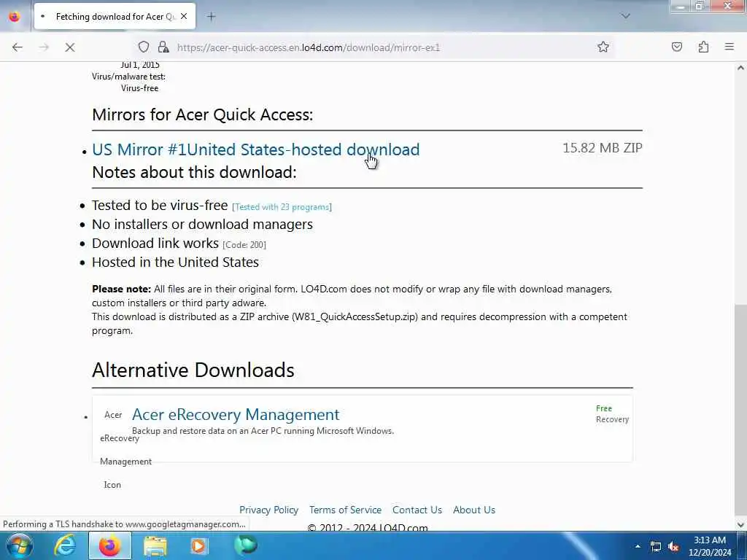Viewport: 747px width, 560px height.
Task: Click the Mirrors for Acer Quick Access heading
Action: (x=203, y=114)
